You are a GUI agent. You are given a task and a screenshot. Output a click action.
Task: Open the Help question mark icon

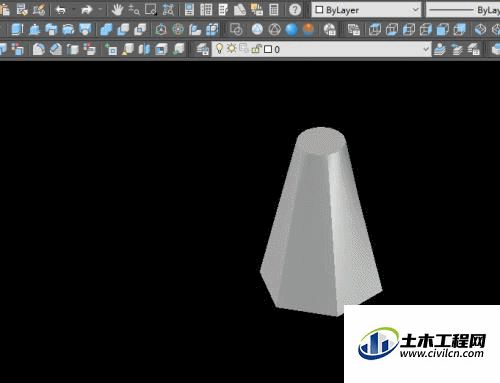coord(295,10)
